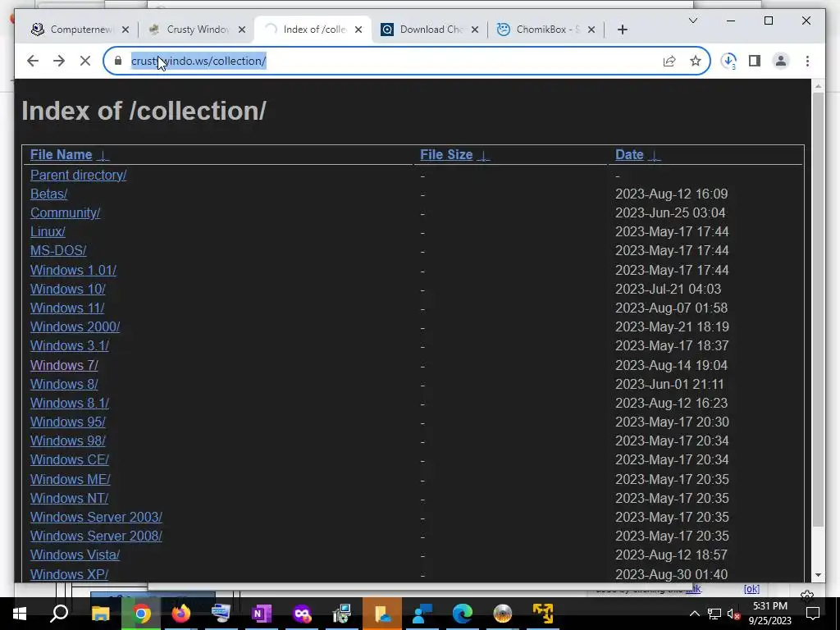Image resolution: width=840 pixels, height=630 pixels.
Task: Open the Windows NT folder
Action: click(x=69, y=498)
